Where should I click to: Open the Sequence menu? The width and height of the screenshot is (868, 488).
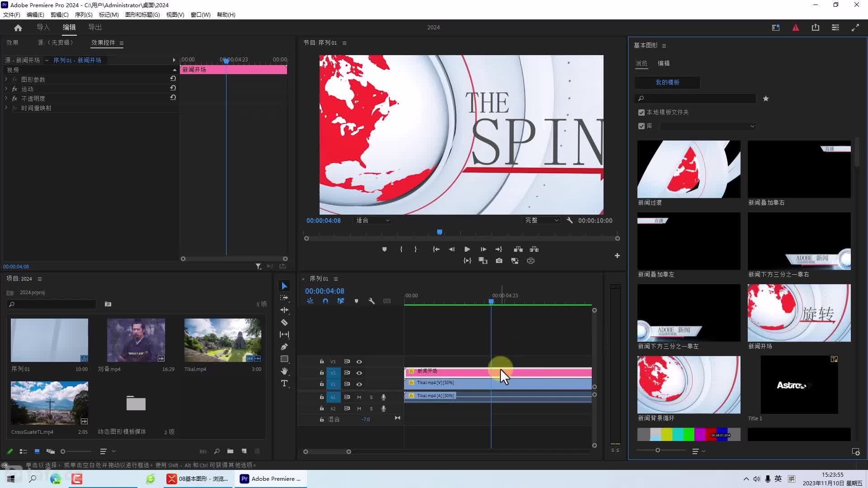(84, 14)
